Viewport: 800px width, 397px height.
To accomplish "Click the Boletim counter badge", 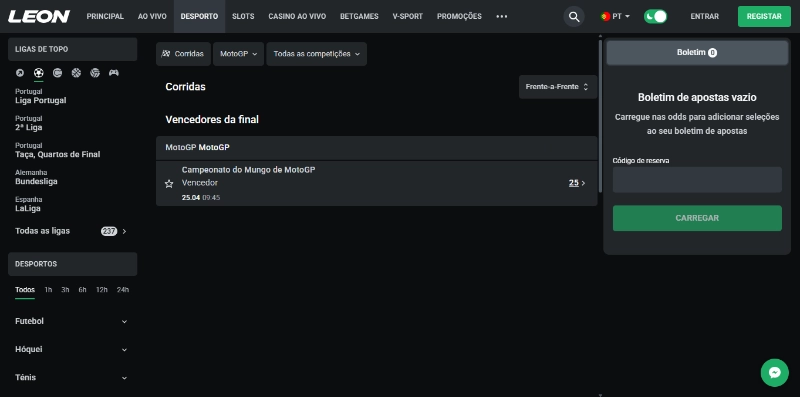I will coord(712,53).
